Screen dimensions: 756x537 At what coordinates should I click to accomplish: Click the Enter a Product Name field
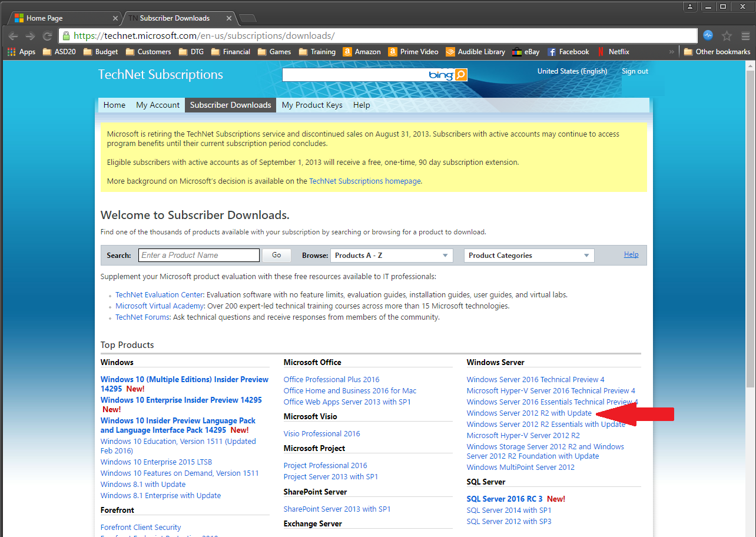point(199,256)
